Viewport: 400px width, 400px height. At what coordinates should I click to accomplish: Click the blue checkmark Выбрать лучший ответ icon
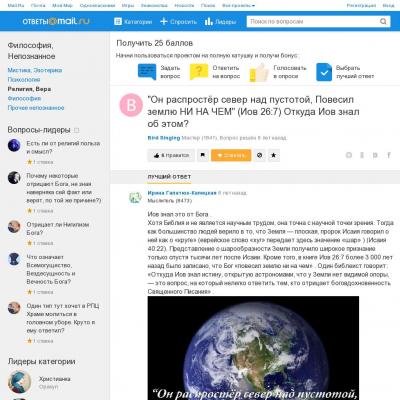pos(324,72)
